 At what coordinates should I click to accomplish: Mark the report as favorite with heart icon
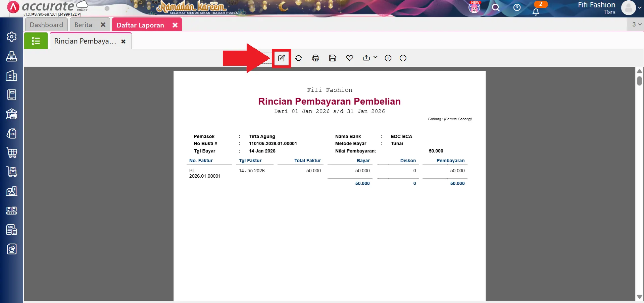(x=349, y=58)
